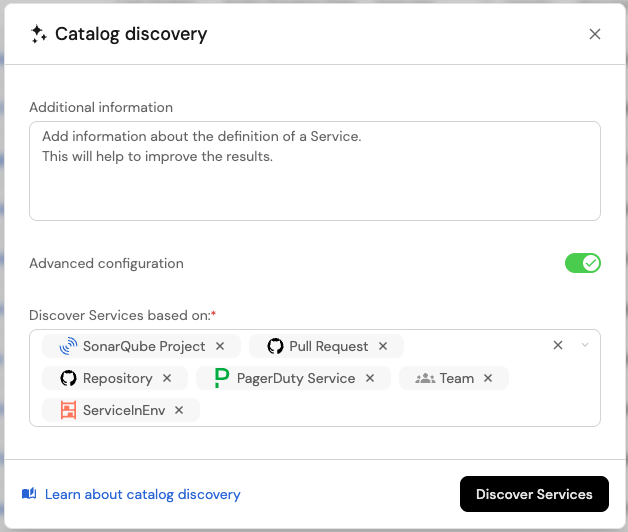
Task: Expand the Discover Services dropdown chevron
Action: click(x=585, y=345)
